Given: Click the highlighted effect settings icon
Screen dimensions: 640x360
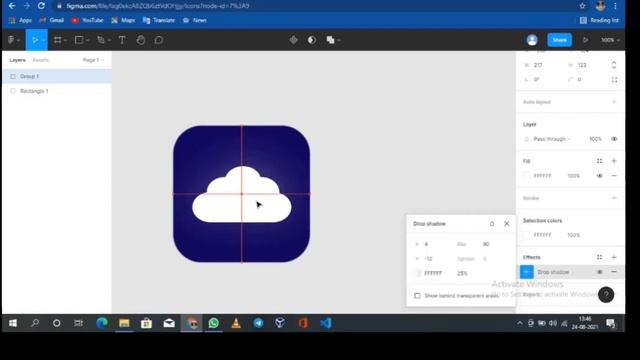Looking at the screenshot, I should [527, 272].
